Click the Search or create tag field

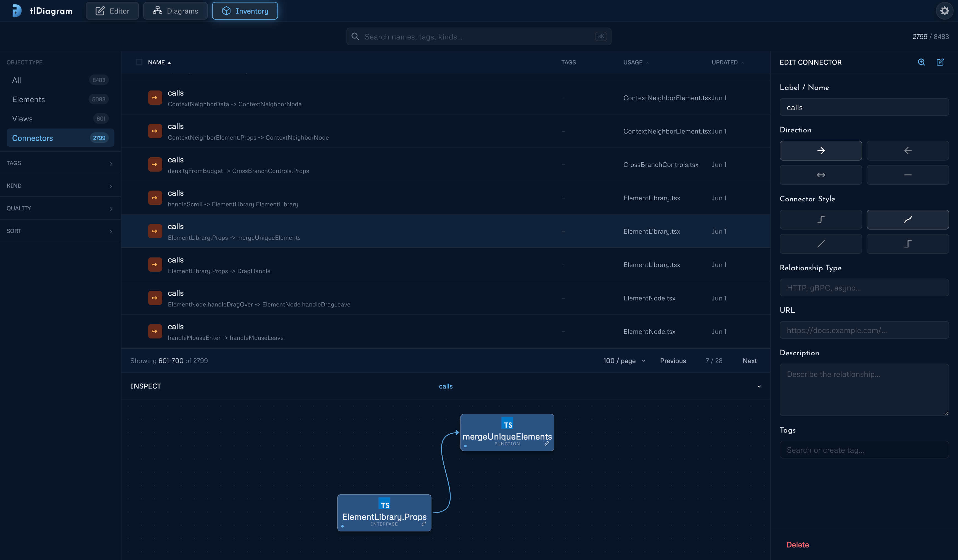(864, 450)
